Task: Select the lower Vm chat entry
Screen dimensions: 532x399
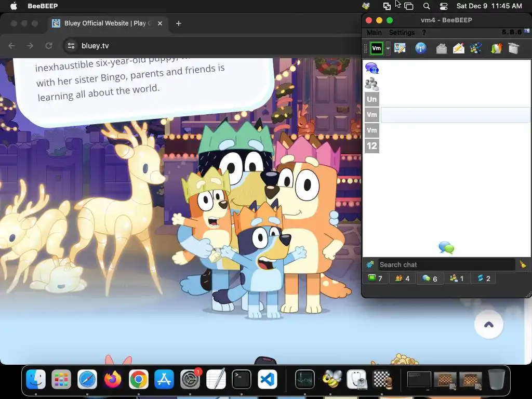Action: point(372,130)
